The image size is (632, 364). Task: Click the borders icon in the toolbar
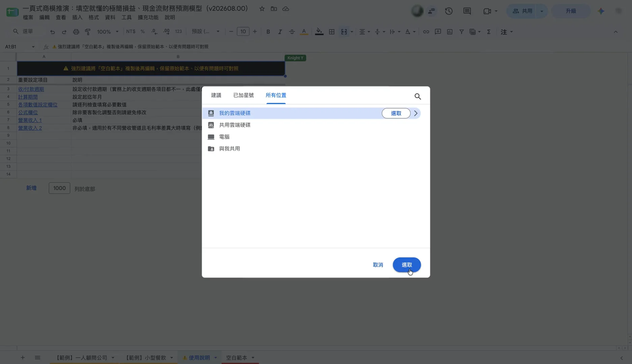pyautogui.click(x=332, y=32)
